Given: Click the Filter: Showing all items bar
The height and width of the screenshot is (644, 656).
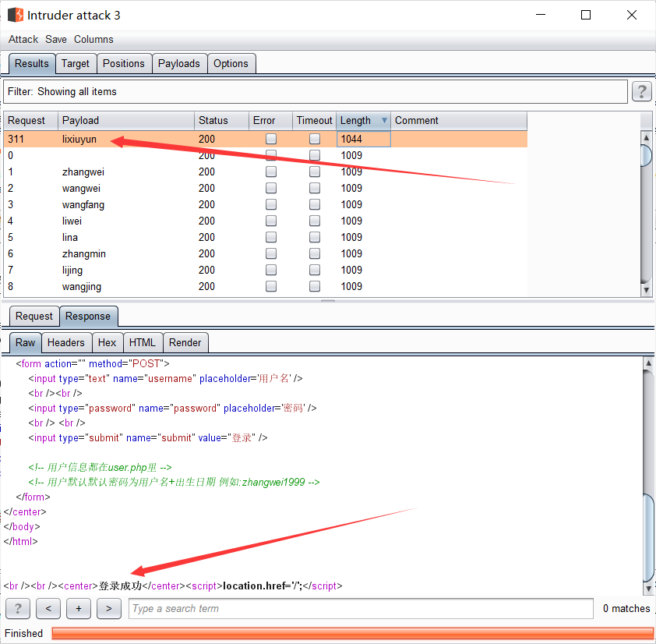Looking at the screenshot, I should 316,92.
